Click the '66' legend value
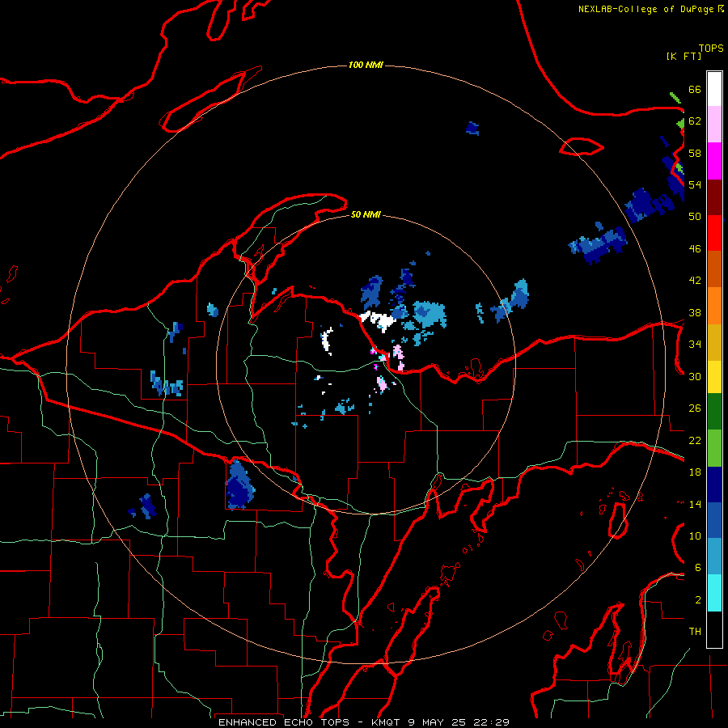 point(695,89)
